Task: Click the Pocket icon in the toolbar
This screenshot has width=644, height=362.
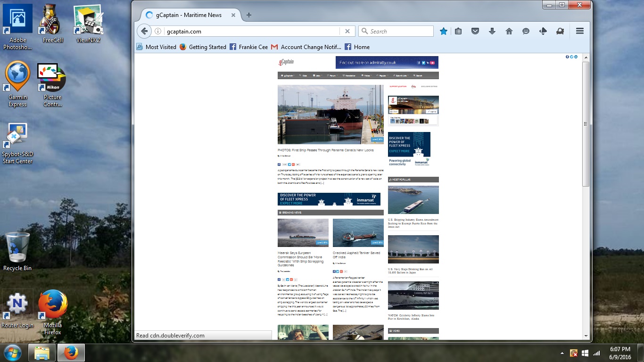Action: 475,31
